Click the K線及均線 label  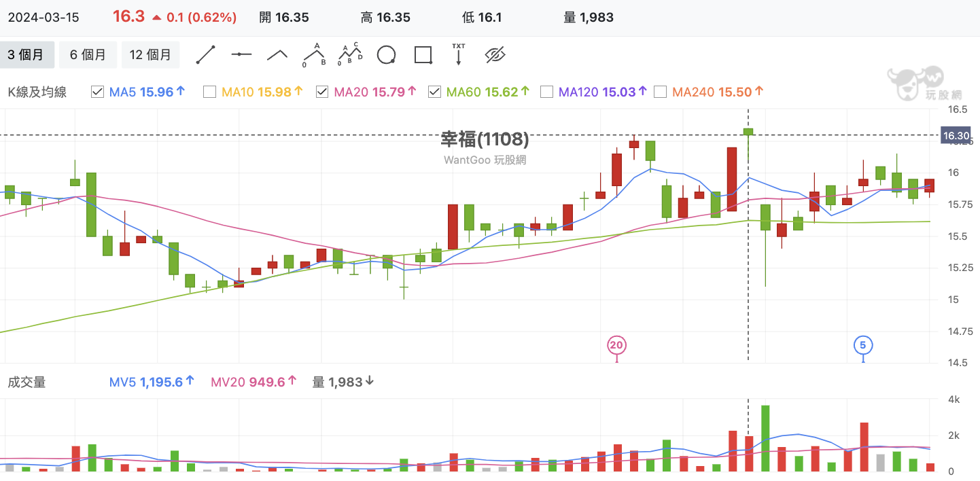pos(37,92)
